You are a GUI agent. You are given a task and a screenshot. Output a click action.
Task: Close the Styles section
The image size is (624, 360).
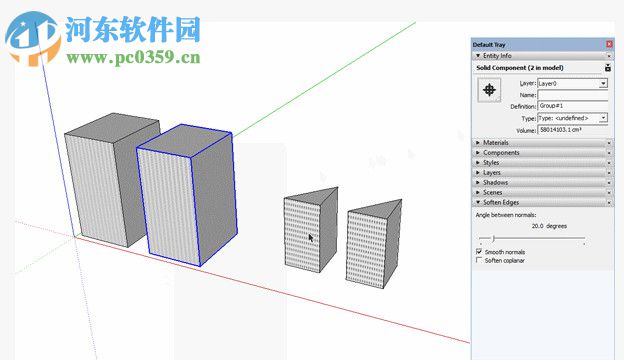coord(609,163)
